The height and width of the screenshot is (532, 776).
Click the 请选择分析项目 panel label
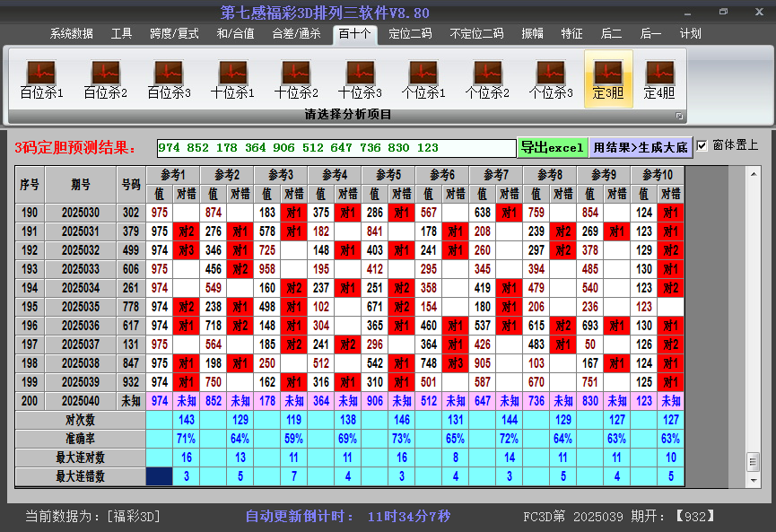[348, 115]
